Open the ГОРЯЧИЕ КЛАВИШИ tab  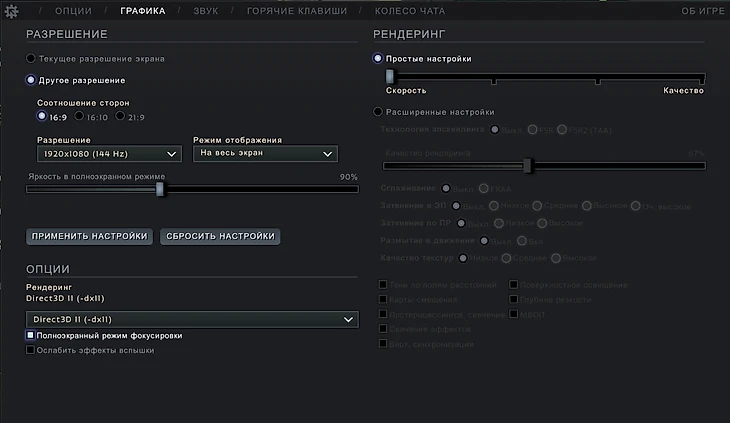298,11
